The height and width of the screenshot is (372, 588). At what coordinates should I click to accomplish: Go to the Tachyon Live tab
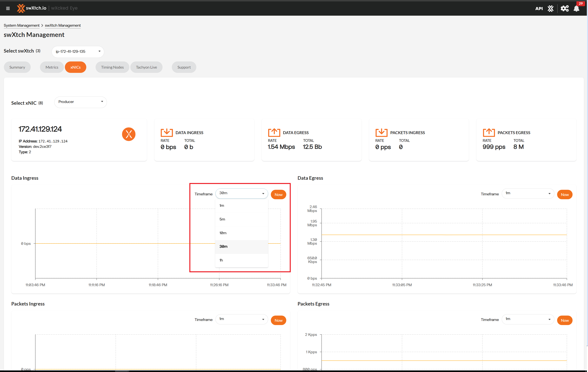(x=146, y=67)
